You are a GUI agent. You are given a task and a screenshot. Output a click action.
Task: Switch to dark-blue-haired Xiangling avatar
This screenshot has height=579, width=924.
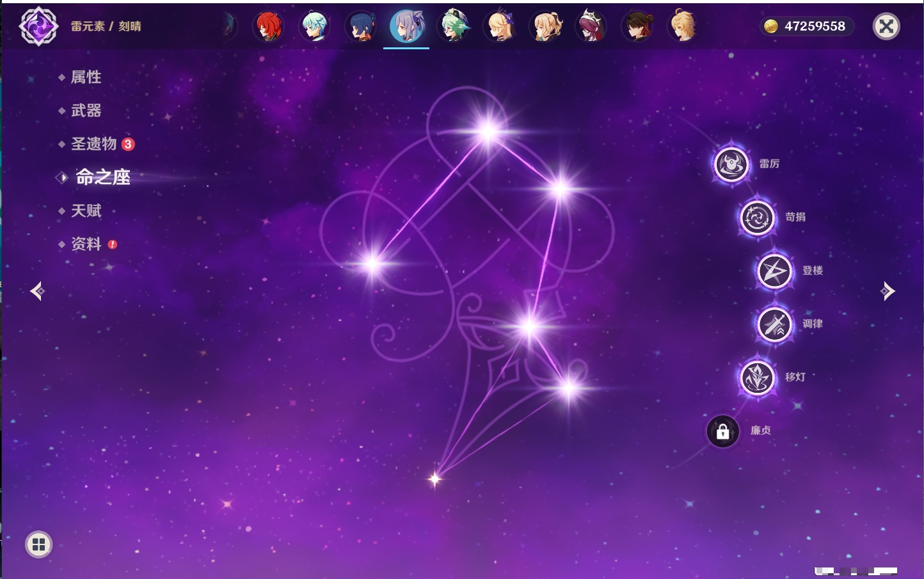361,27
